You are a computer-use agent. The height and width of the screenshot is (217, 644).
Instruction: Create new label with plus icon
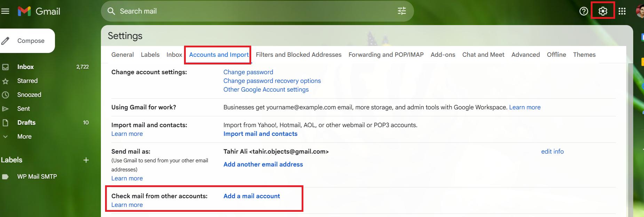coord(86,160)
